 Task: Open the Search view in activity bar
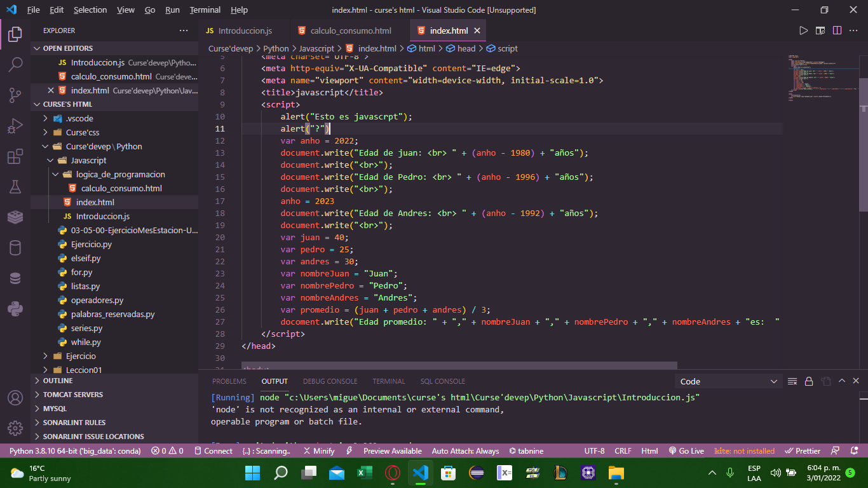(x=15, y=65)
